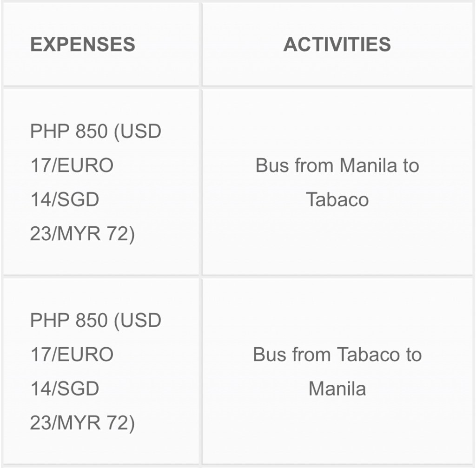Select "Bus from Tabaco to" activity line

click(337, 355)
